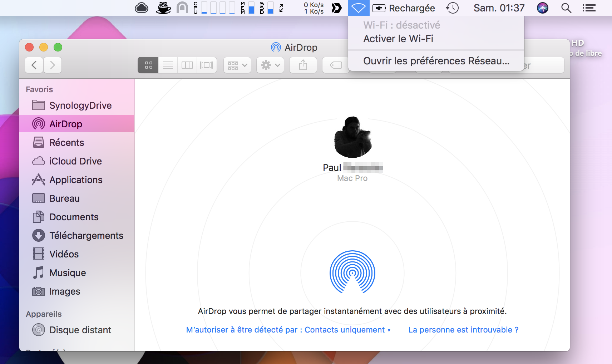
Task: Open SynologyDrive in the sidebar
Action: click(76, 105)
